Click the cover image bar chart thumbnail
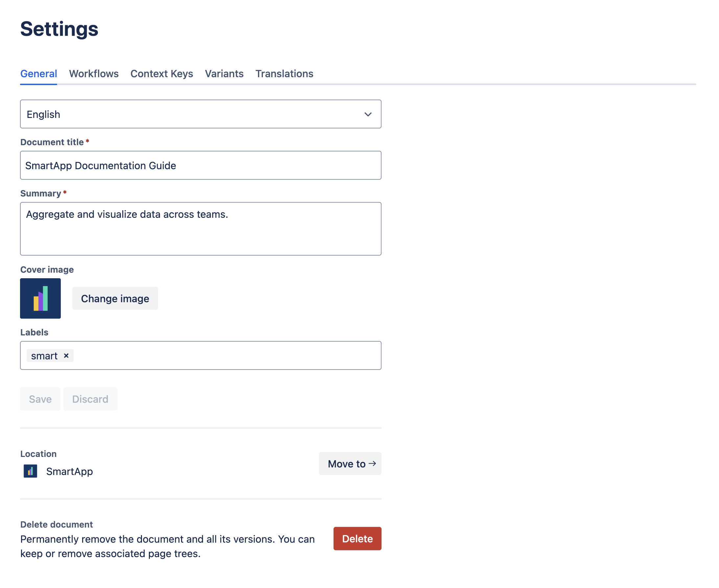 (40, 298)
